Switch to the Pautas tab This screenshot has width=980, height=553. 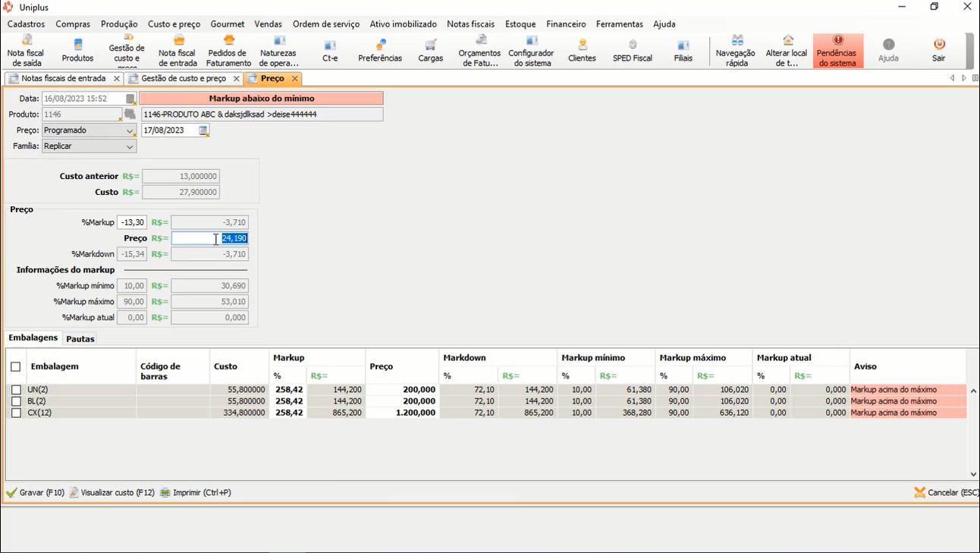pos(80,339)
